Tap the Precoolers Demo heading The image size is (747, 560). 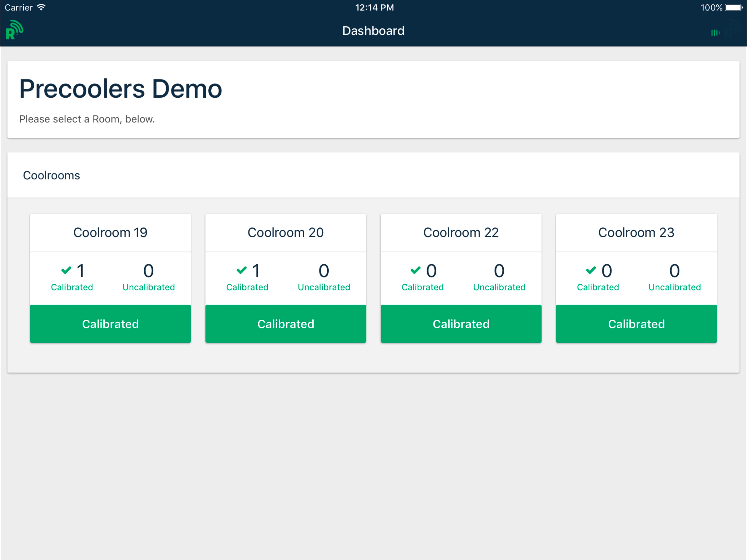[121, 89]
